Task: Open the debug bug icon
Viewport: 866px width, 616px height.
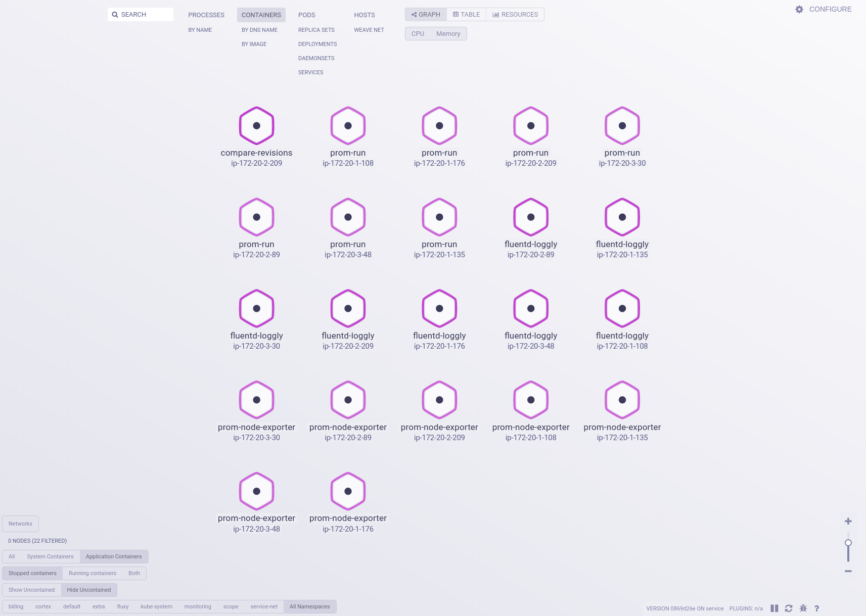Action: point(803,608)
